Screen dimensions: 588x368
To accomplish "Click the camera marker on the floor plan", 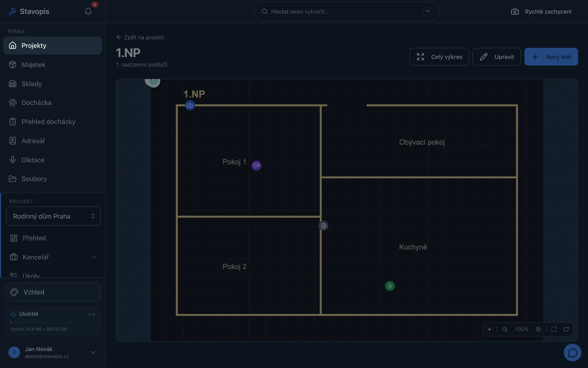I will [x=190, y=105].
